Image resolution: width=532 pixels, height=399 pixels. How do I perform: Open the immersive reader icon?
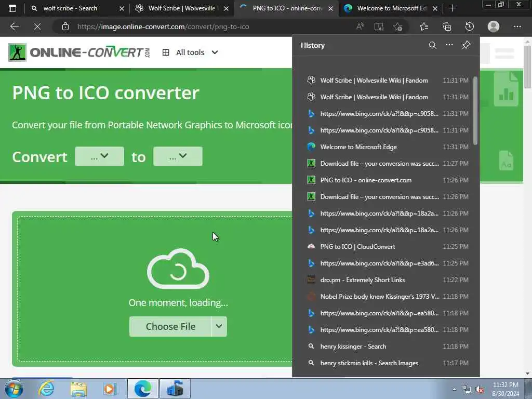(379, 26)
